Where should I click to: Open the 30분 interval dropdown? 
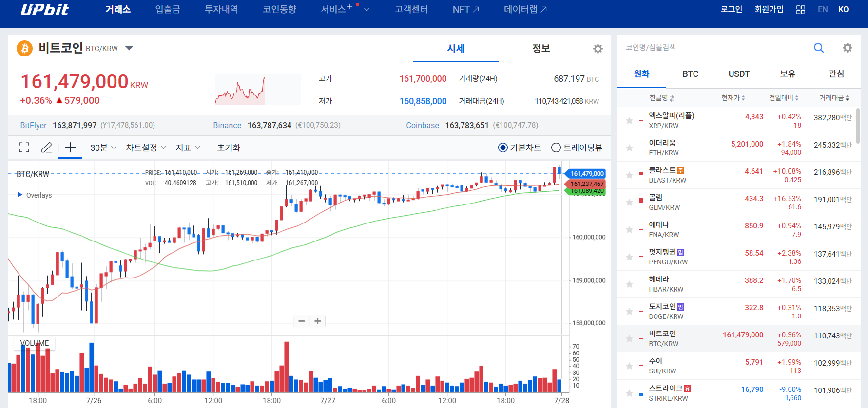pos(103,148)
